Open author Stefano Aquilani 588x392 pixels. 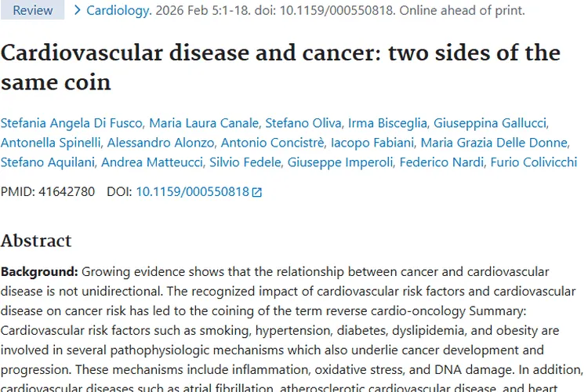coord(49,162)
